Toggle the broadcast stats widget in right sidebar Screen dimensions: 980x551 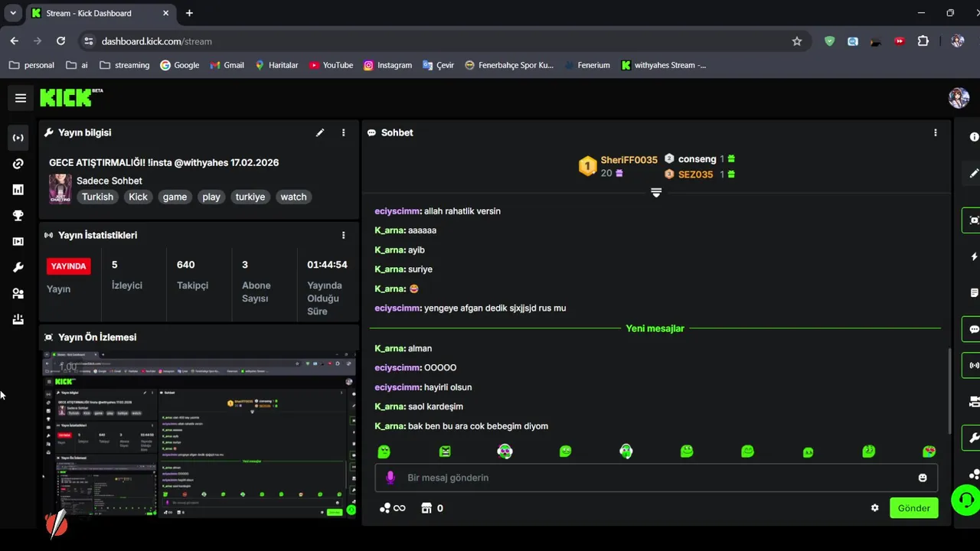tap(972, 366)
